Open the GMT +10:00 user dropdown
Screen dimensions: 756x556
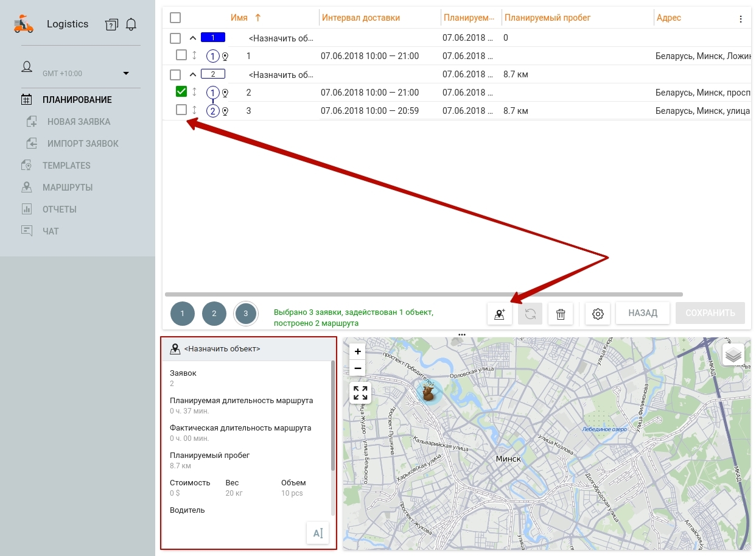pyautogui.click(x=125, y=74)
